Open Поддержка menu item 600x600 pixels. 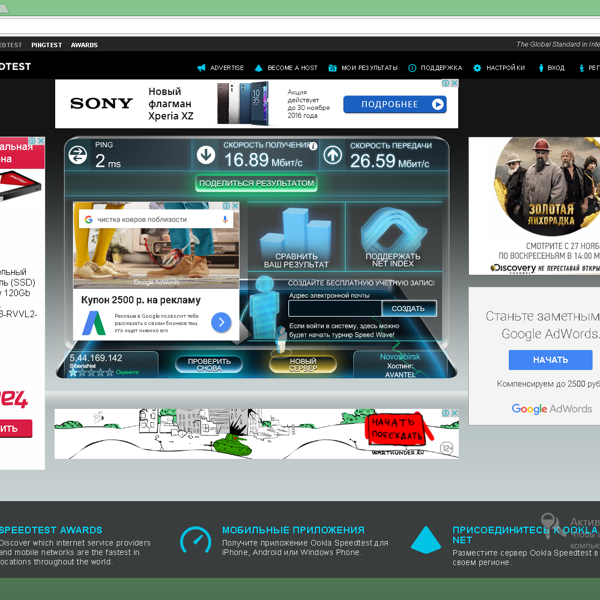pyautogui.click(x=442, y=68)
